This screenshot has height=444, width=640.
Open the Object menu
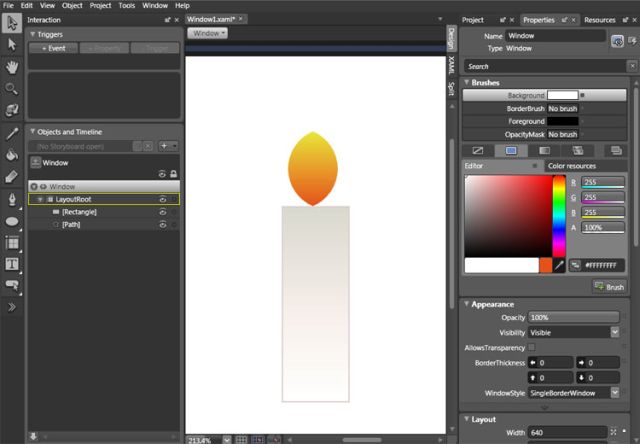[x=72, y=6]
